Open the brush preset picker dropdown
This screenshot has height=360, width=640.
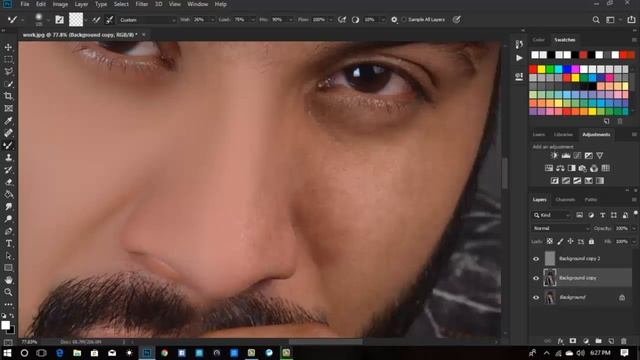click(x=48, y=20)
